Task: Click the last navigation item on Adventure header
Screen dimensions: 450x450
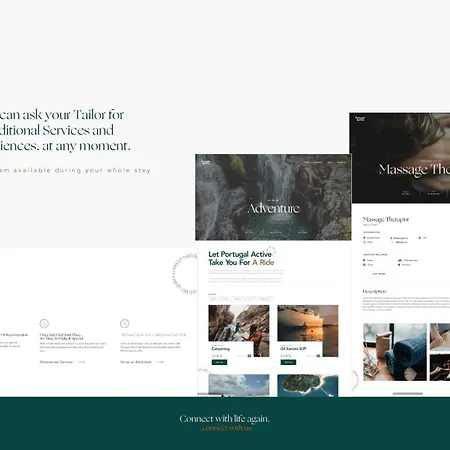Action: point(341,163)
